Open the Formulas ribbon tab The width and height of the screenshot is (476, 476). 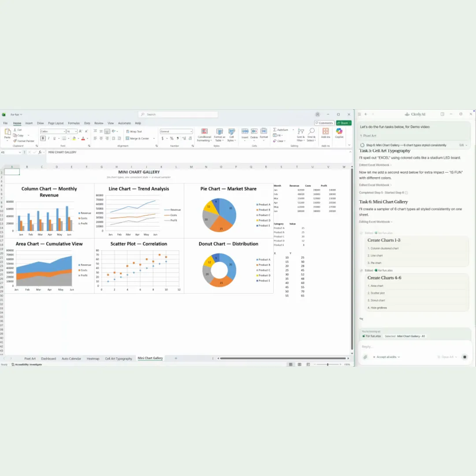coord(74,123)
